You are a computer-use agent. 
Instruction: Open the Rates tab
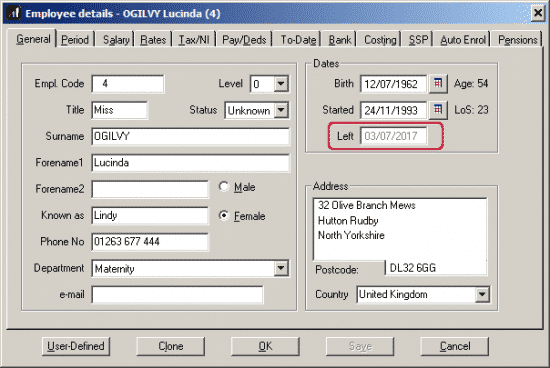153,40
